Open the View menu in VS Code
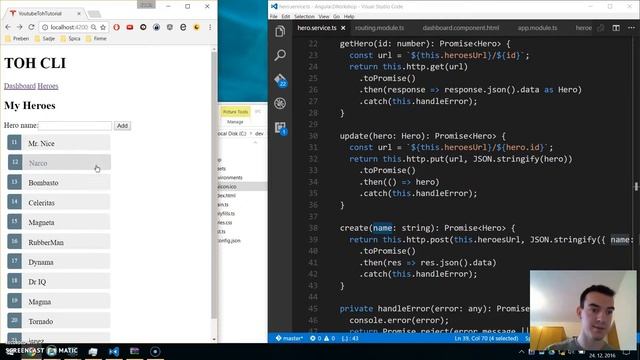640x360 pixels. [324, 16]
